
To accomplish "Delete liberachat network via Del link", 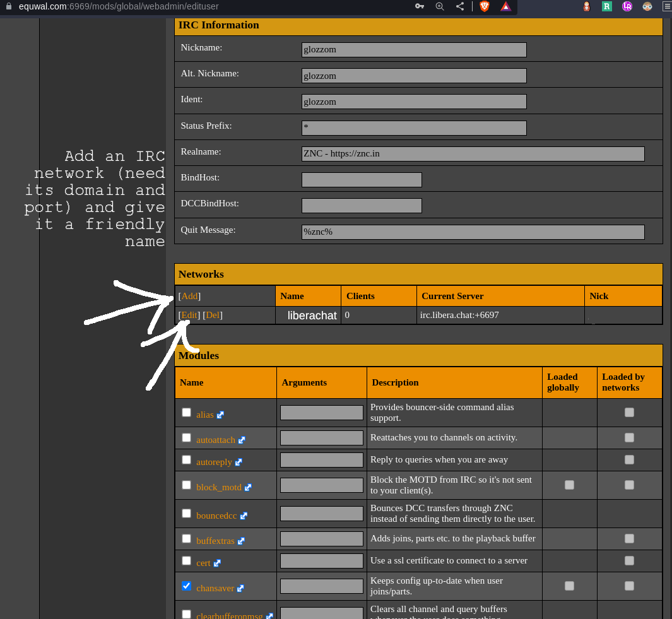I will [213, 315].
